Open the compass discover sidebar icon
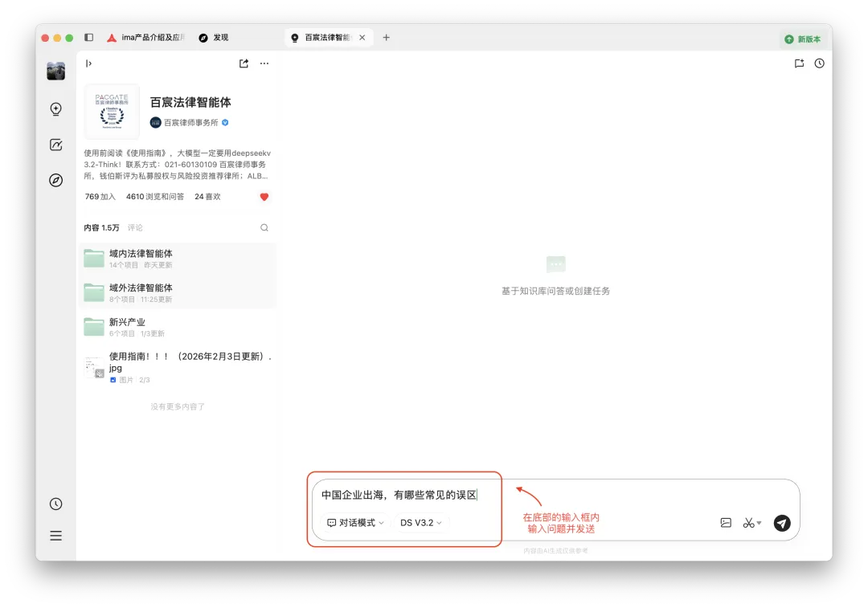The height and width of the screenshot is (608, 868). 56,181
